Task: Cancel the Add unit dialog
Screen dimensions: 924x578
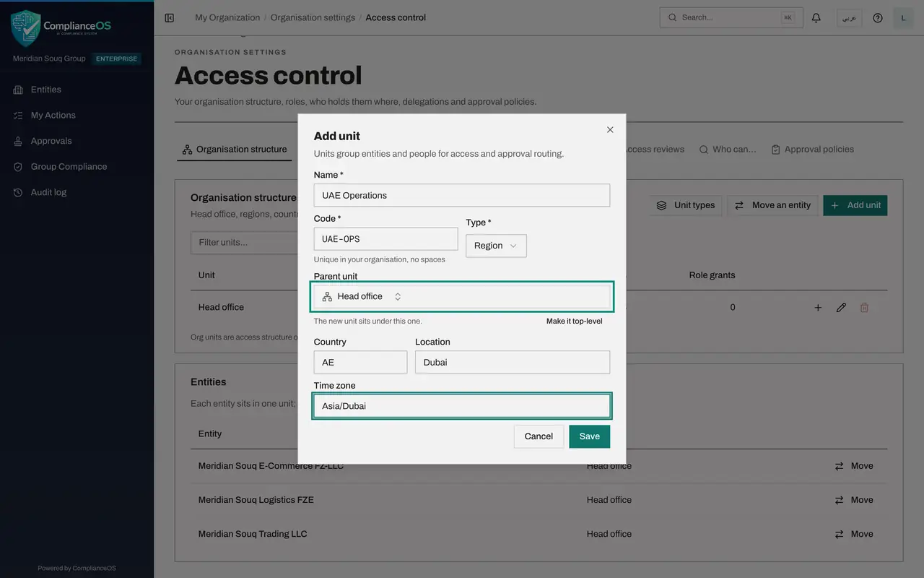Action: click(539, 436)
